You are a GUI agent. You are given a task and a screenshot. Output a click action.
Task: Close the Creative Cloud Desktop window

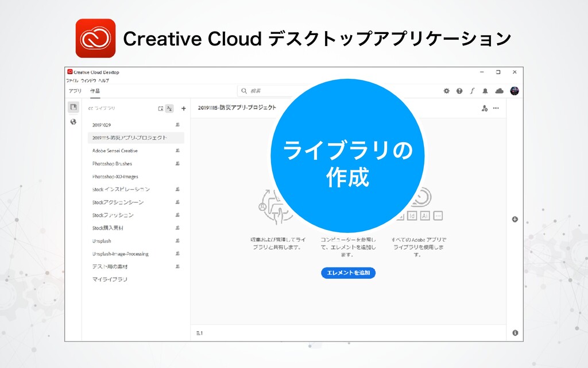coord(514,72)
